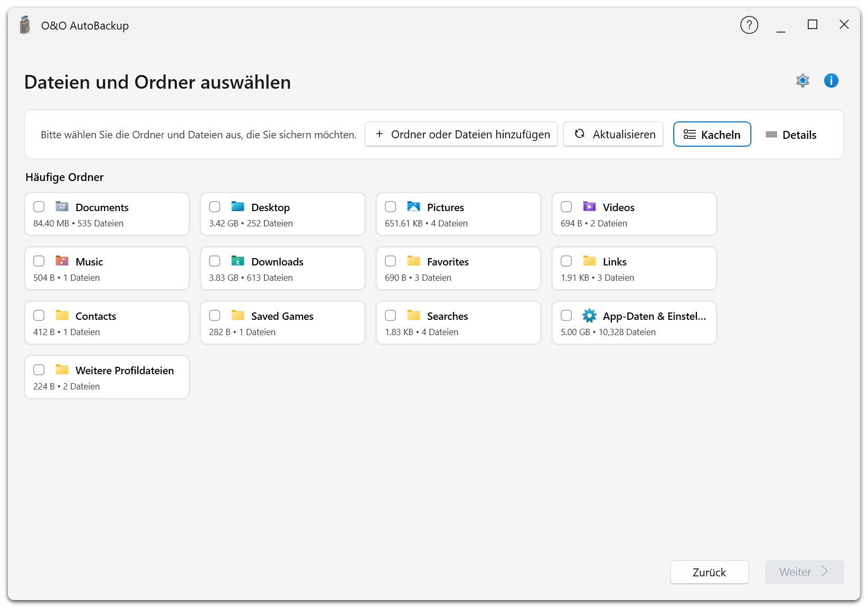
Task: Check the Contacts checkbox
Action: (39, 316)
